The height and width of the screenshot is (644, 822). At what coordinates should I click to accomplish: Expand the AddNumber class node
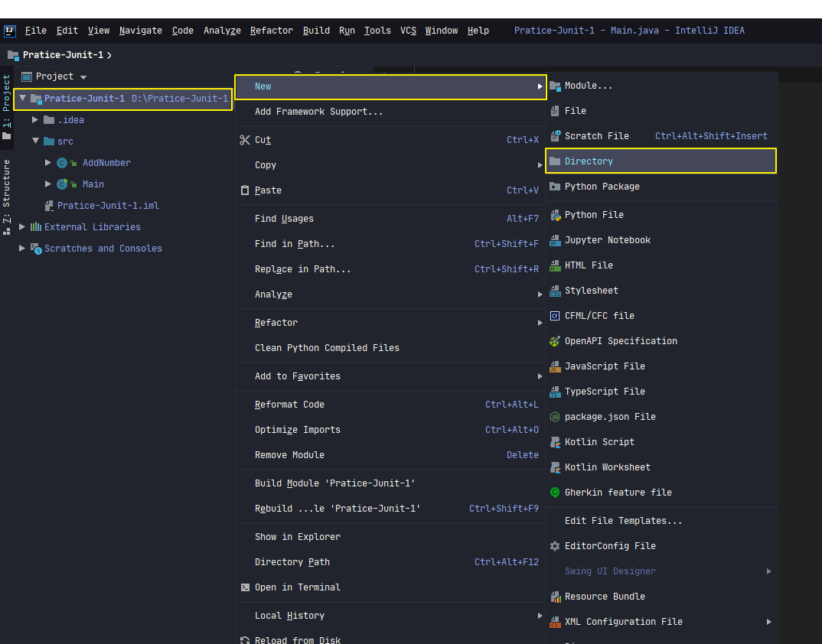click(x=47, y=163)
